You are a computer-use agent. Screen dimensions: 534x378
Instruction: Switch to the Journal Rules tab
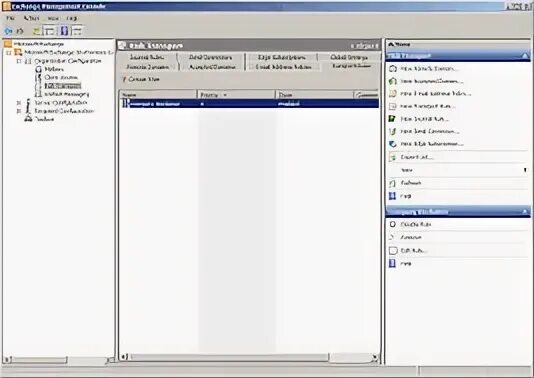pyautogui.click(x=147, y=57)
